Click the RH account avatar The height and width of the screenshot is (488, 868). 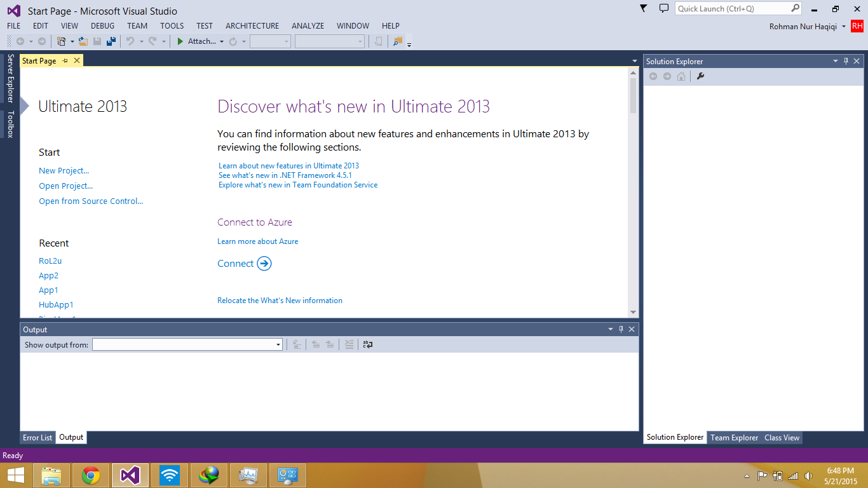(857, 26)
